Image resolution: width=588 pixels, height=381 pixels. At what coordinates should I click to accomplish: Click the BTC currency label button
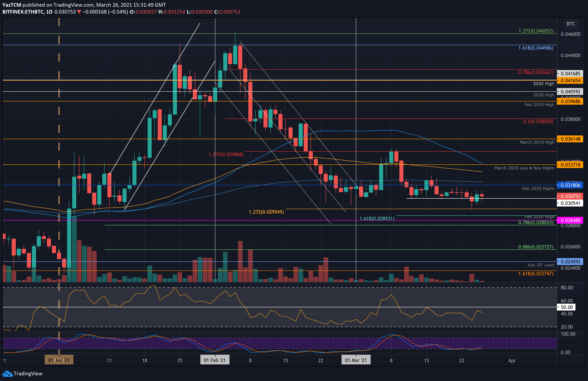(571, 24)
